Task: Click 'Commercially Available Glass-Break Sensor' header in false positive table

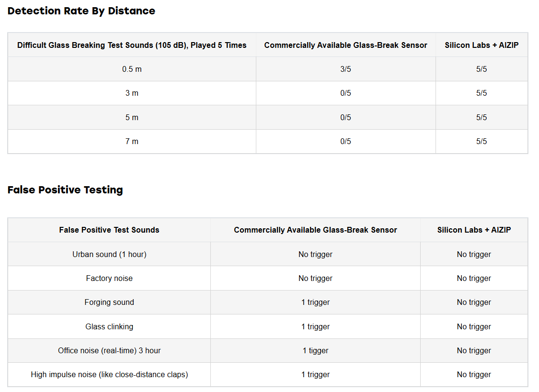Action: coord(316,230)
